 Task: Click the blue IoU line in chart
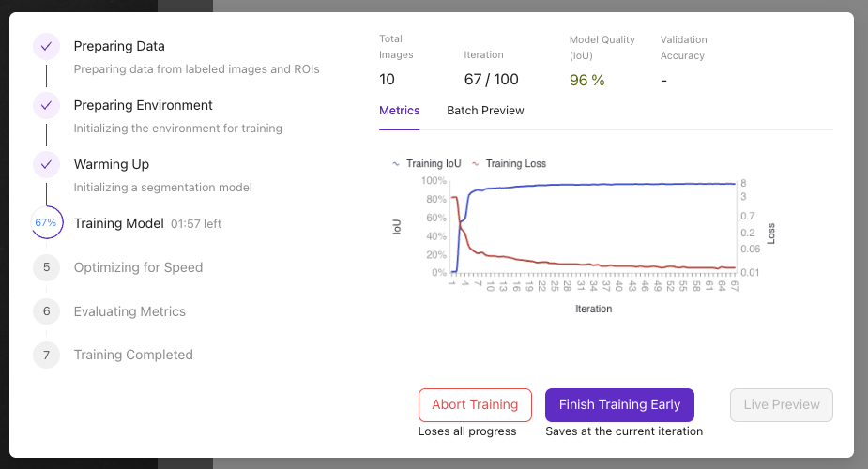click(610, 185)
